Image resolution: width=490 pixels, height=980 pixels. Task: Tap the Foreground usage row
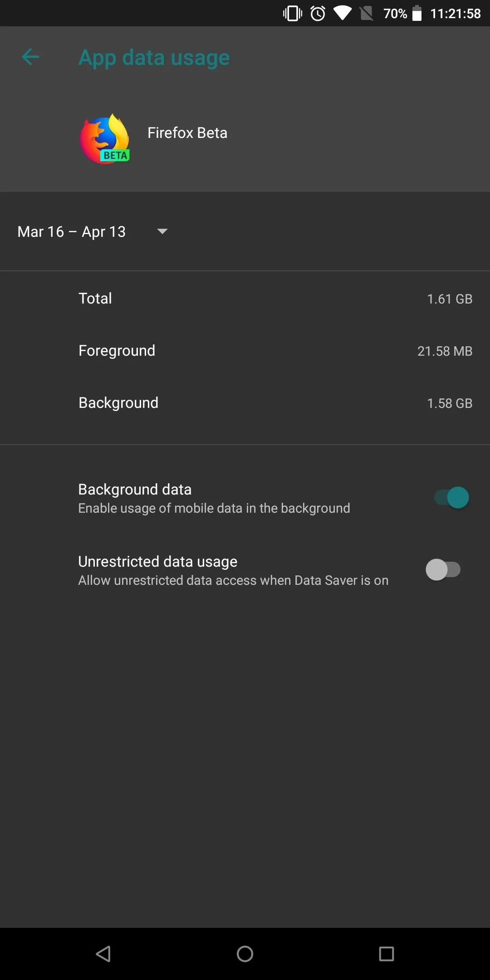[245, 351]
